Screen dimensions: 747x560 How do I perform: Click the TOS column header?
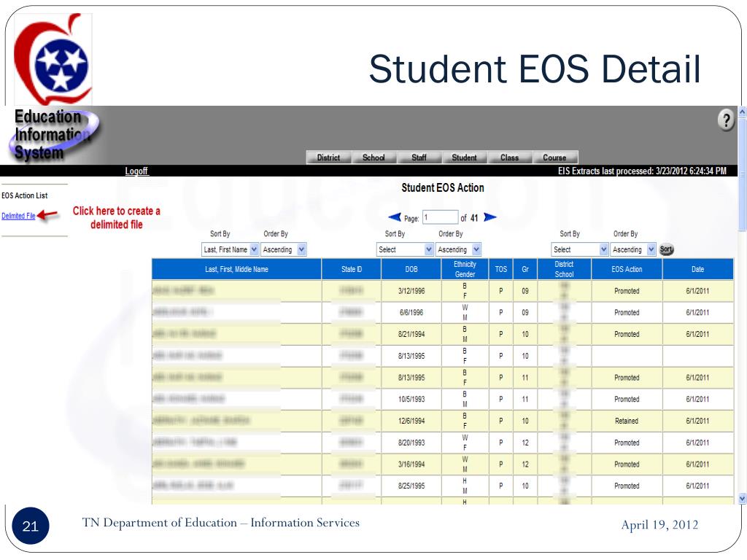tap(501, 269)
